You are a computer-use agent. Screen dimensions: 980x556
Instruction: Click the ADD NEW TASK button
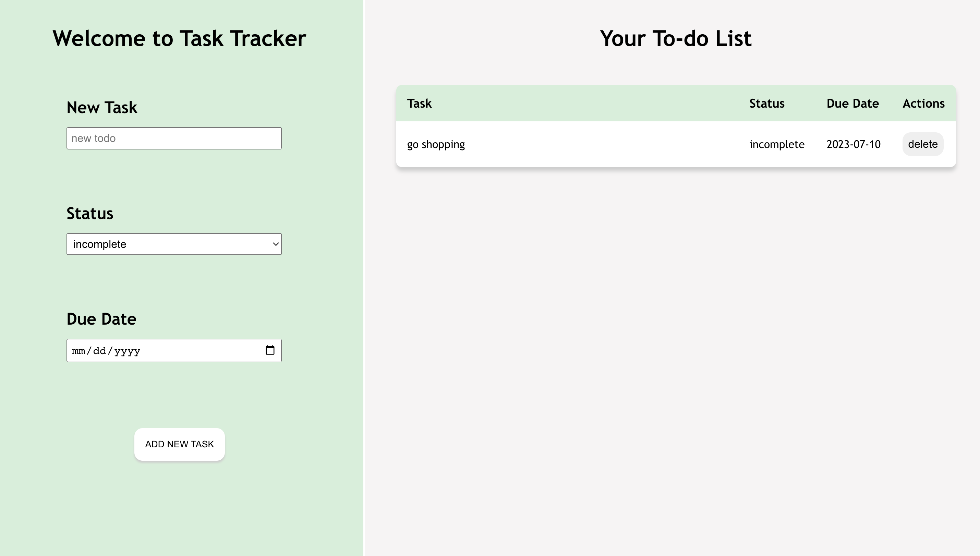(x=179, y=444)
